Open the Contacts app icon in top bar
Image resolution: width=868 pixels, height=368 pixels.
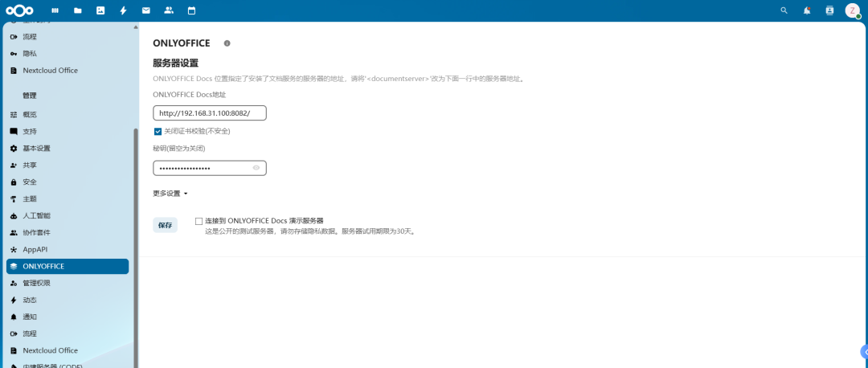pos(169,10)
